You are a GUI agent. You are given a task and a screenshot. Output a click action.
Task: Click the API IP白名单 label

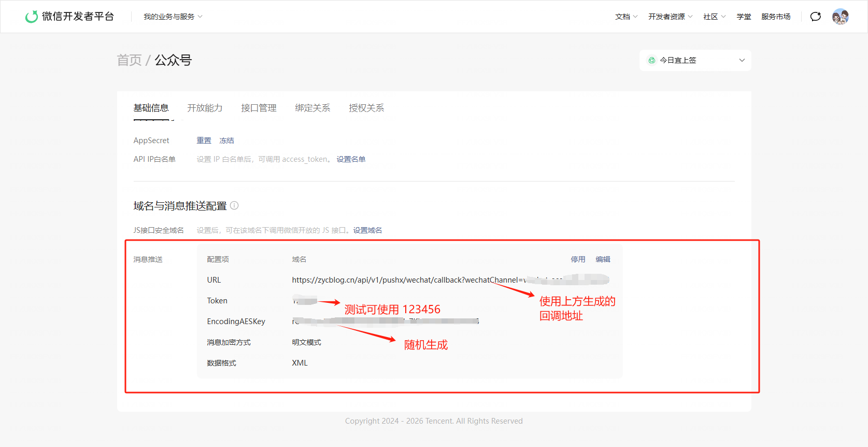154,159
